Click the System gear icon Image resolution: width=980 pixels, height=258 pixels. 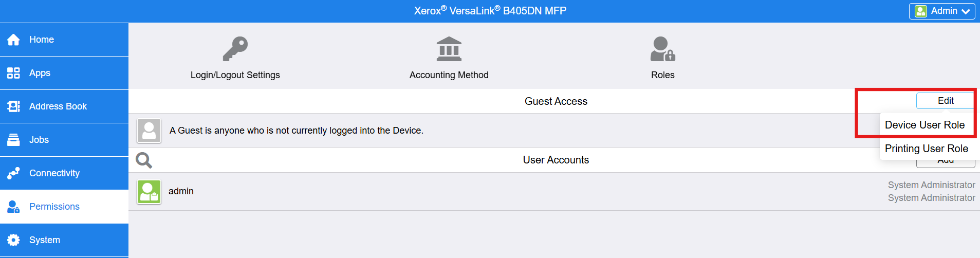(13, 240)
